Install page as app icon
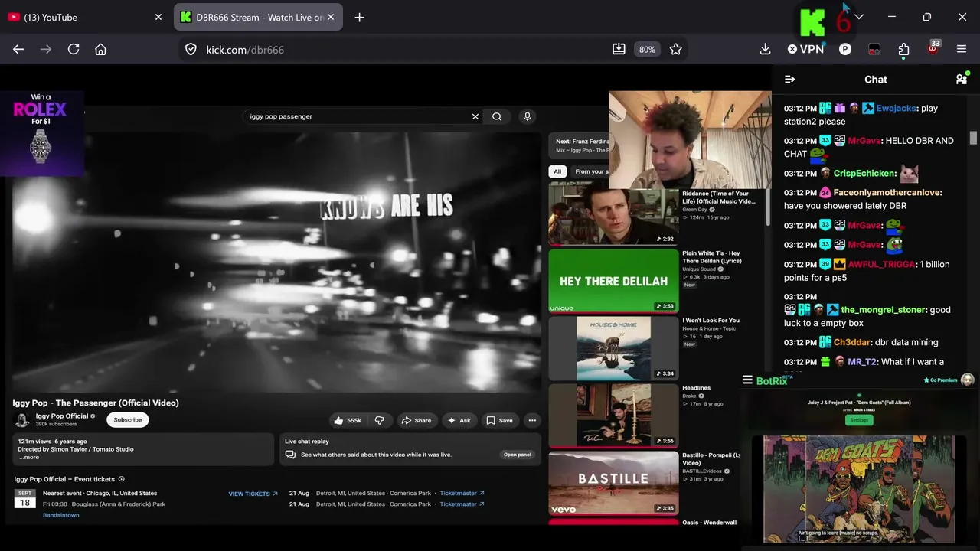 click(x=619, y=49)
